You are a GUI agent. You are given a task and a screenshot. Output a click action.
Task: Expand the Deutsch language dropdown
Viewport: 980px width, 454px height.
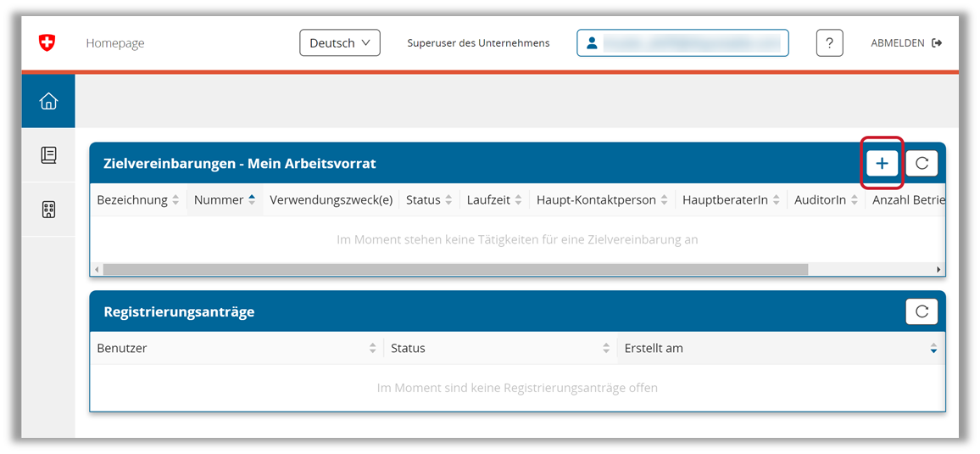(x=339, y=43)
